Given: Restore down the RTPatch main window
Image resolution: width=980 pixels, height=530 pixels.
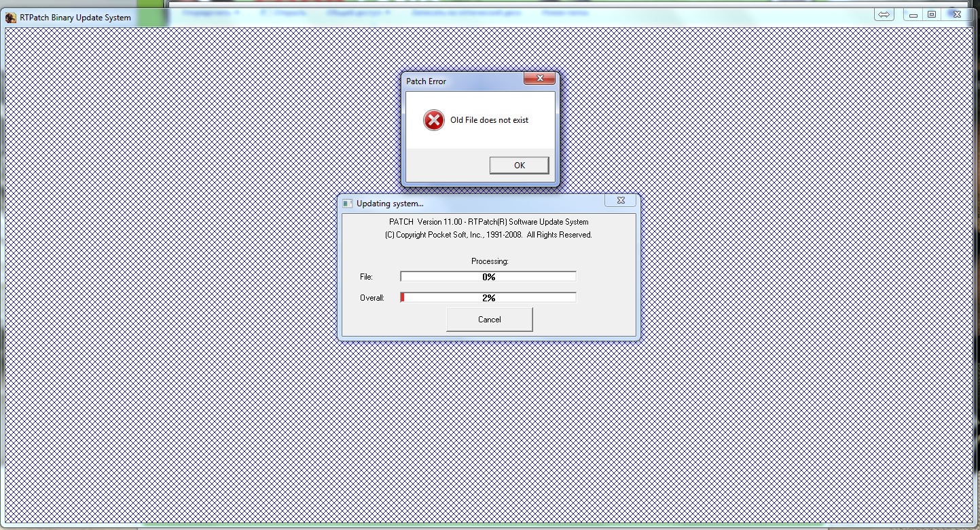Looking at the screenshot, I should [x=932, y=14].
